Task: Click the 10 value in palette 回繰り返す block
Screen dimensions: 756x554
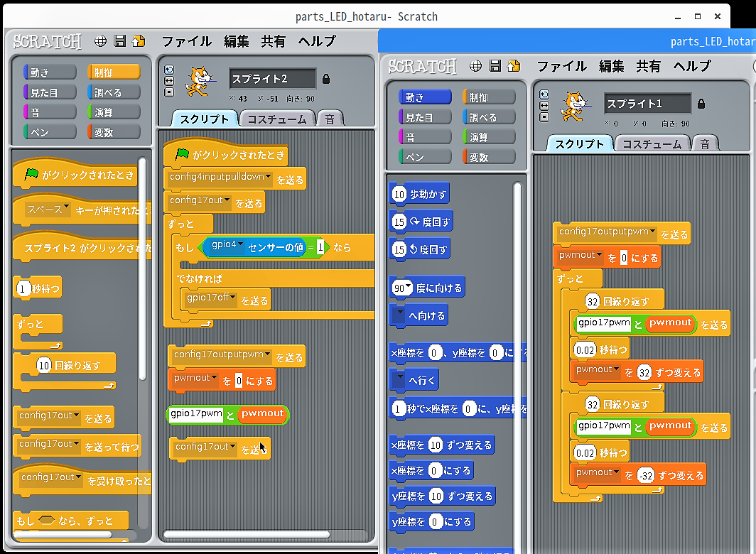Action: coord(44,366)
